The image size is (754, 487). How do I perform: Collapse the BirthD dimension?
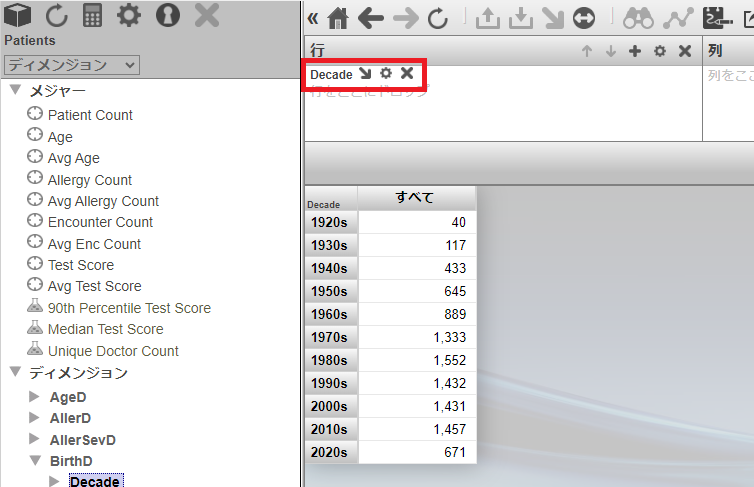[34, 462]
